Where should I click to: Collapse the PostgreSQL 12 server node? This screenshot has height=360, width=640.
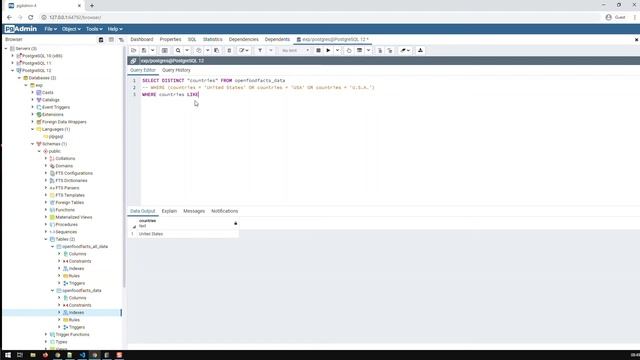13,71
